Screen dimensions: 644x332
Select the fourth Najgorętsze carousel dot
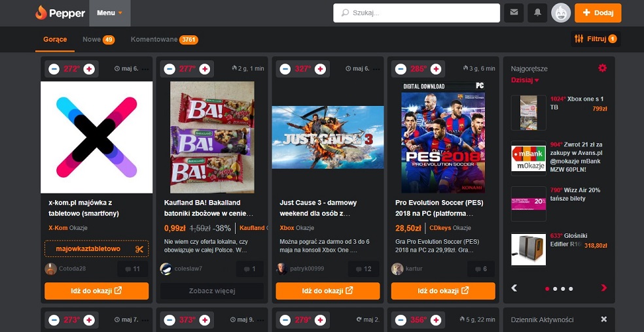click(571, 288)
